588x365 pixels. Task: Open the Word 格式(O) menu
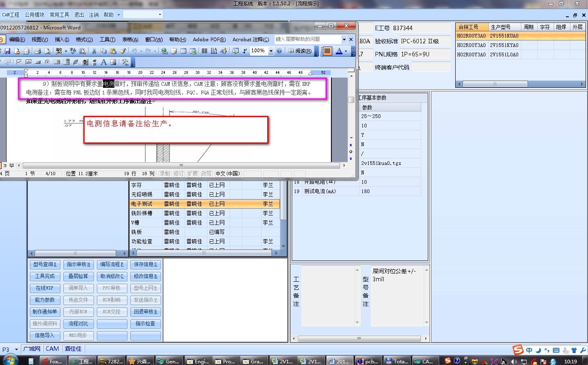pos(84,40)
